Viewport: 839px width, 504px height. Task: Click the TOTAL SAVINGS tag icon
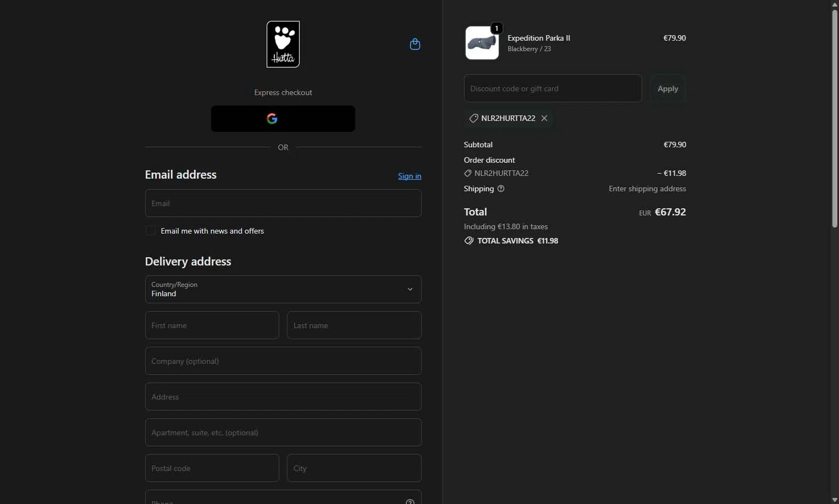click(x=469, y=241)
